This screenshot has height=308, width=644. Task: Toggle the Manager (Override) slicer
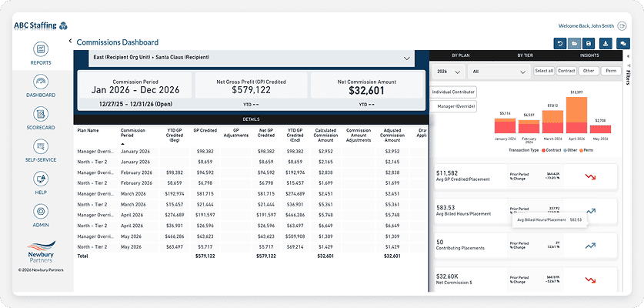(x=455, y=106)
